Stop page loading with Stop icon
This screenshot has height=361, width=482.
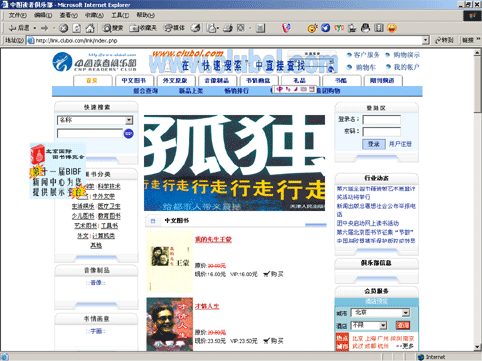(x=63, y=28)
